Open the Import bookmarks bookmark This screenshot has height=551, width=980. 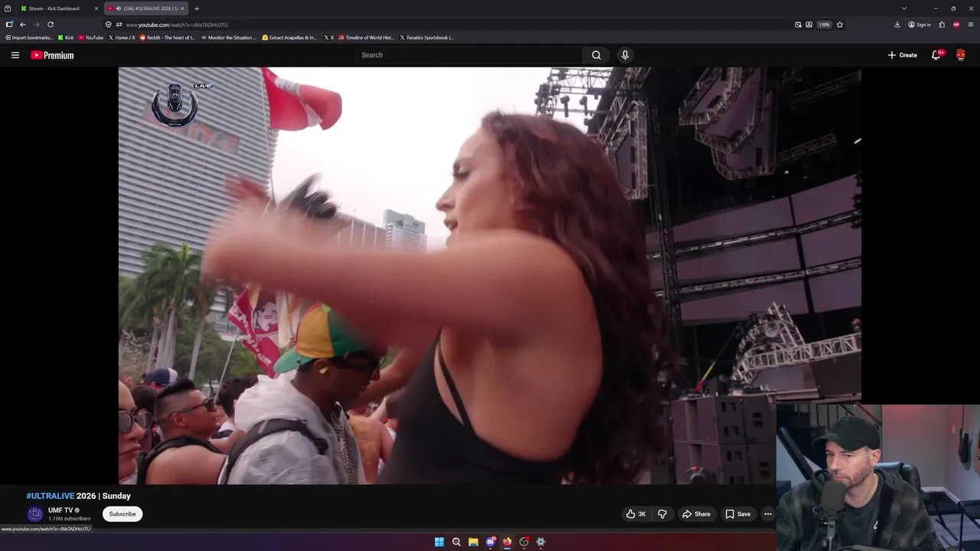(x=29, y=37)
